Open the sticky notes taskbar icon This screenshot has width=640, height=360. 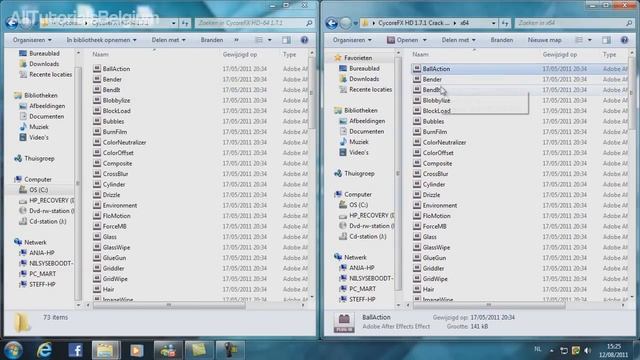click(x=199, y=350)
